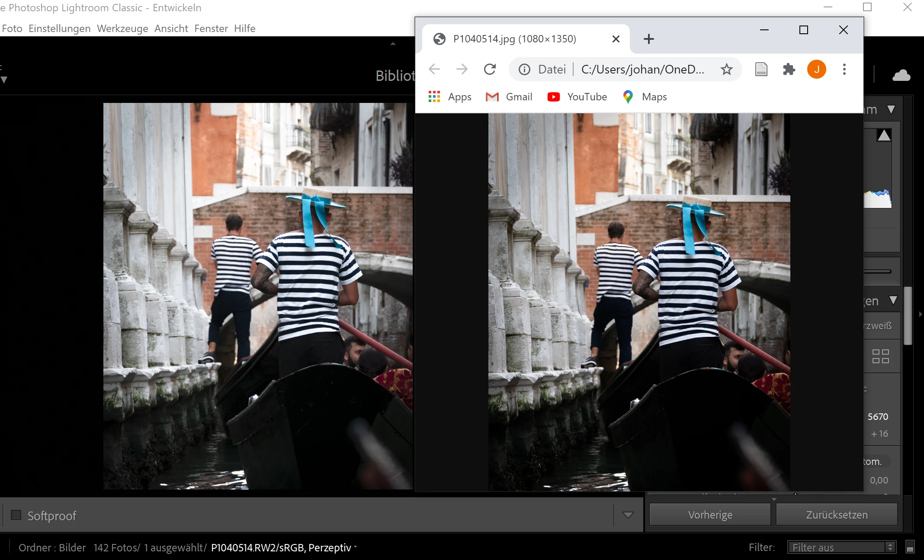Click the cloud sync status icon
The width and height of the screenshot is (924, 560).
pyautogui.click(x=901, y=75)
